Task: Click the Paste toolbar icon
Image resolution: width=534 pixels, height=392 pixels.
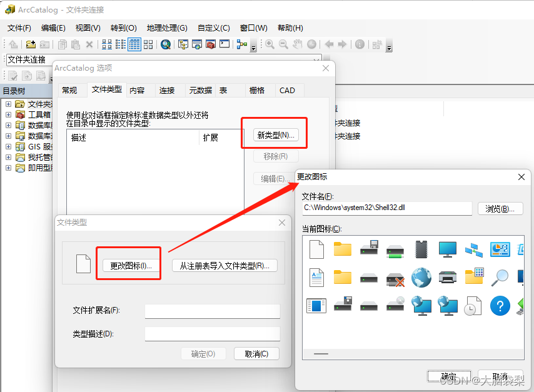Action: (76, 44)
